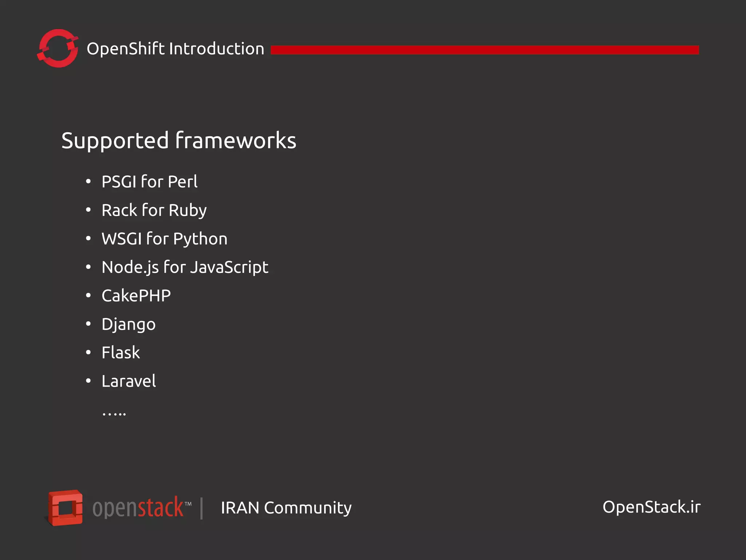Click the 'Django' bullet item
This screenshot has width=746, height=560.
tap(129, 325)
